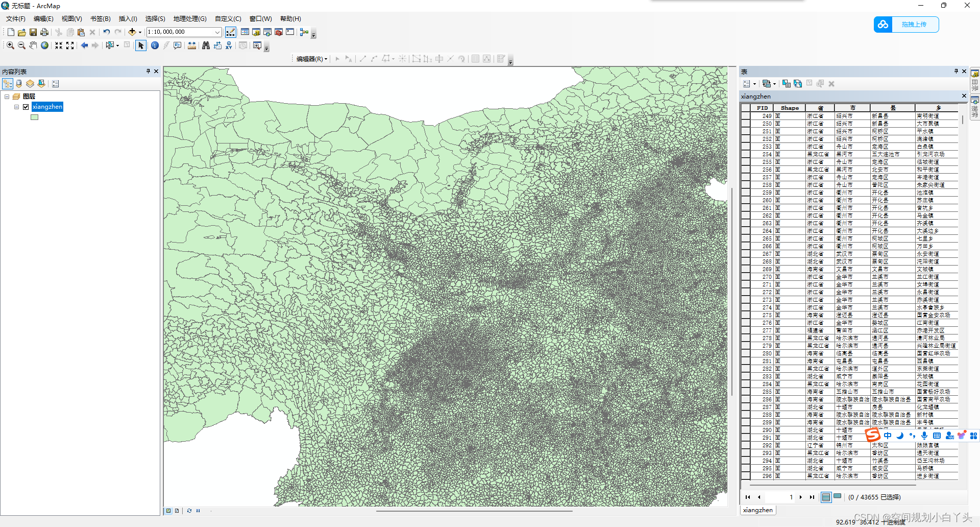Show selected records view button
The width and height of the screenshot is (980, 527).
838,497
